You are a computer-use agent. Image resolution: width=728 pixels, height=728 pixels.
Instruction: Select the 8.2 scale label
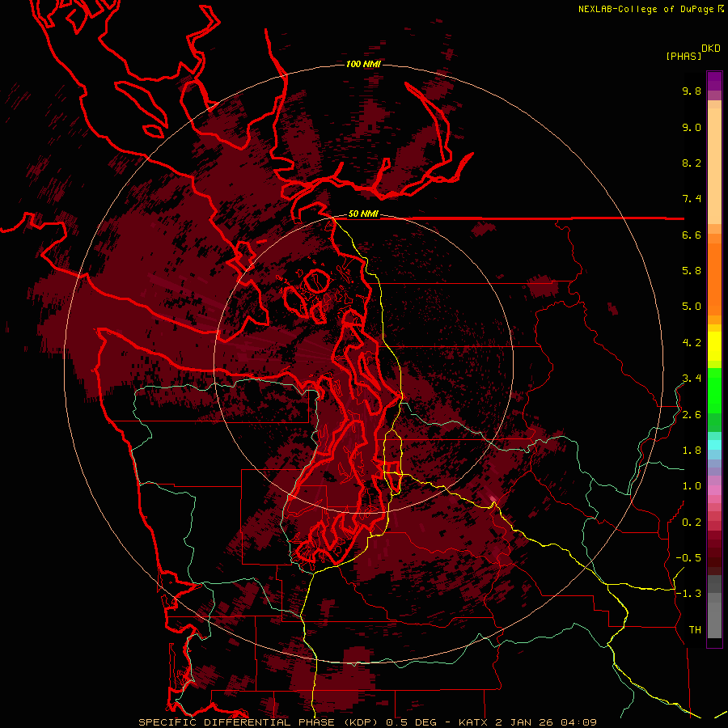(x=692, y=163)
